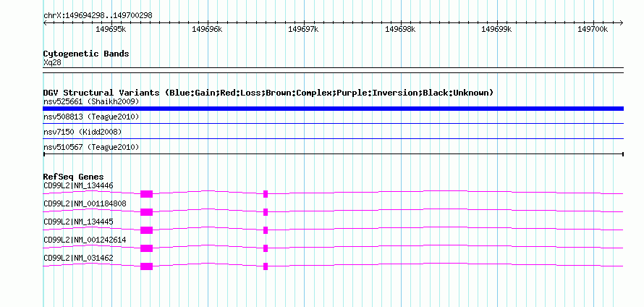Click the 149697k ruler label
The width and height of the screenshot is (644, 307).
[304, 29]
